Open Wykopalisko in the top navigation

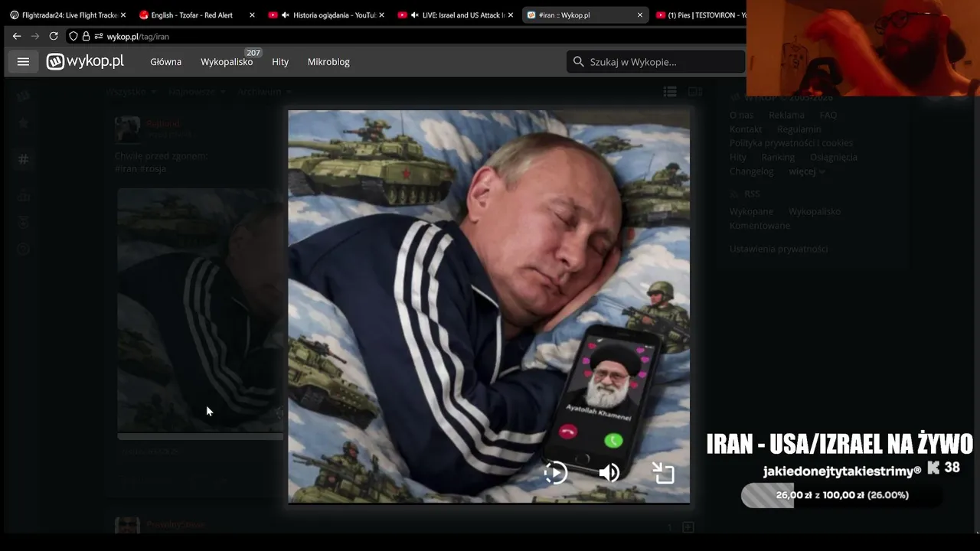coord(227,62)
